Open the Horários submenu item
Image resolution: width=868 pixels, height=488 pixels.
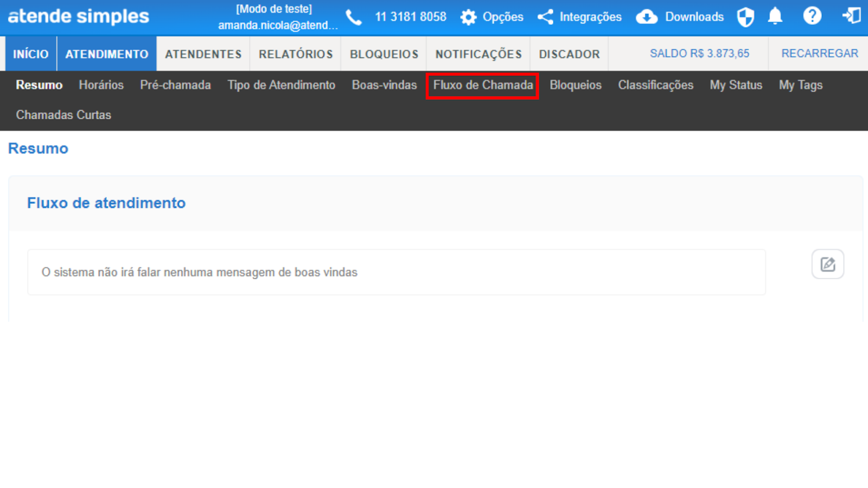[x=101, y=85]
